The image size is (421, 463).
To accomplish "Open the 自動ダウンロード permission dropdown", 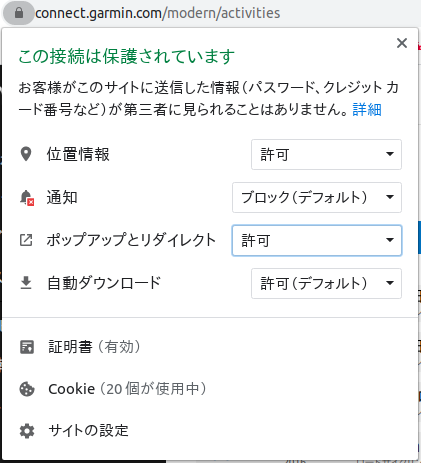I will 326,283.
